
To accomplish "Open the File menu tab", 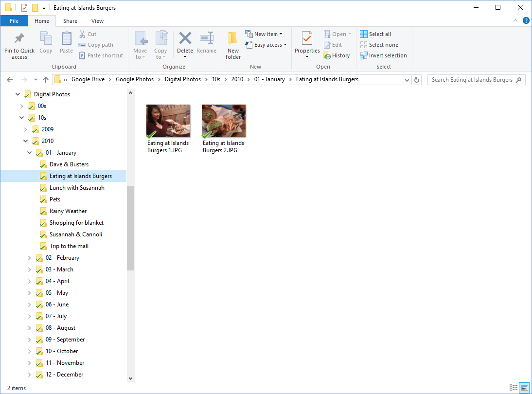I will coord(14,21).
